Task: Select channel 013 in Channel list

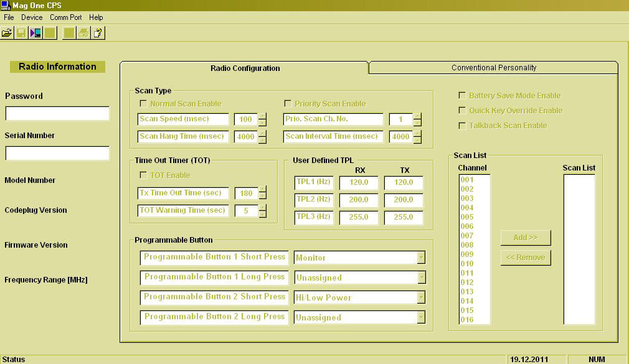Action: pos(467,291)
